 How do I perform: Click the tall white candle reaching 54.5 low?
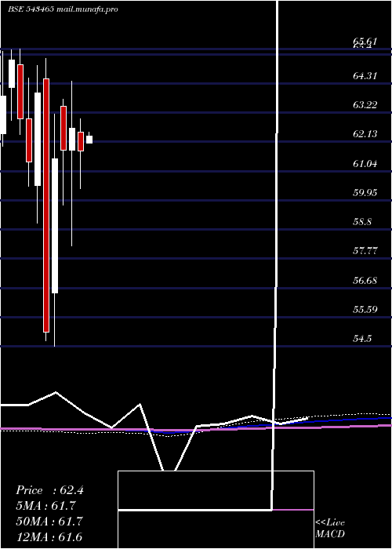point(55,226)
